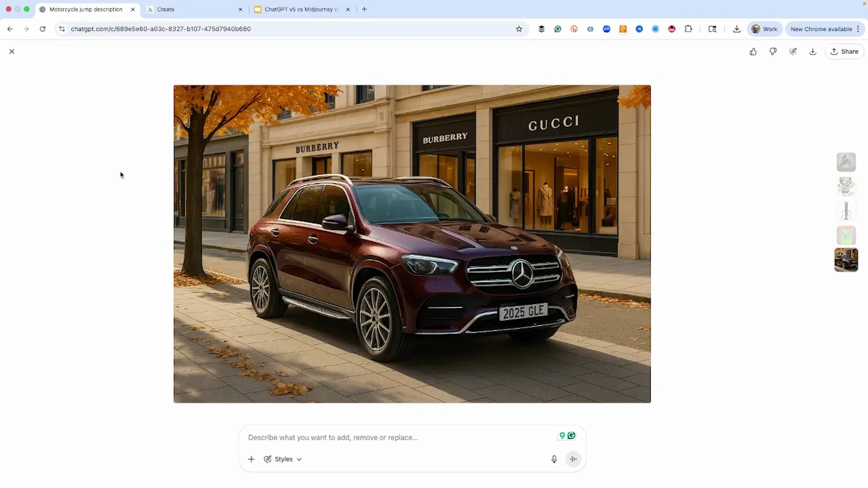This screenshot has width=868, height=488.
Task: Open the voice mode control
Action: point(573,459)
